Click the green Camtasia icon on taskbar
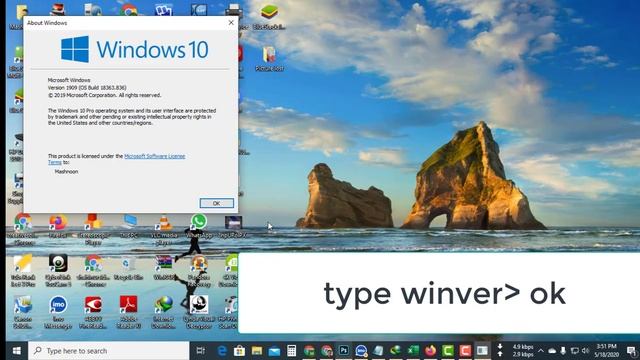Image resolution: width=640 pixels, height=360 pixels. pos(448,351)
